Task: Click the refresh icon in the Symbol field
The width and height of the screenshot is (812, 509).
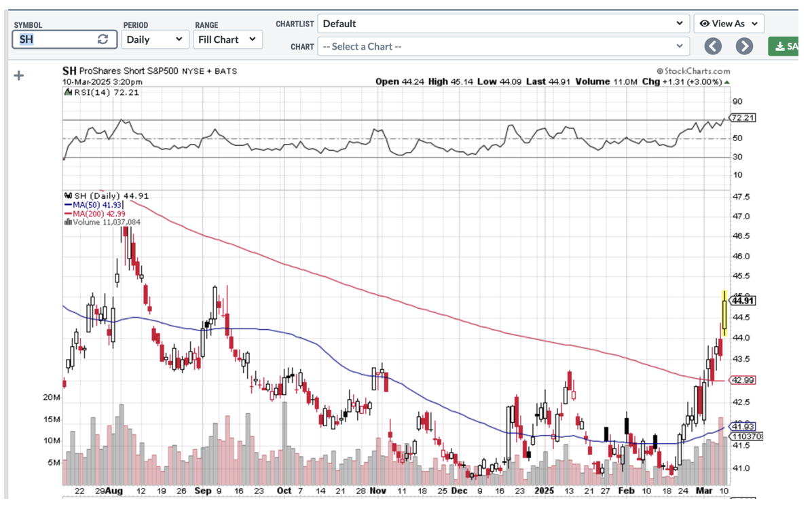Action: pos(103,39)
